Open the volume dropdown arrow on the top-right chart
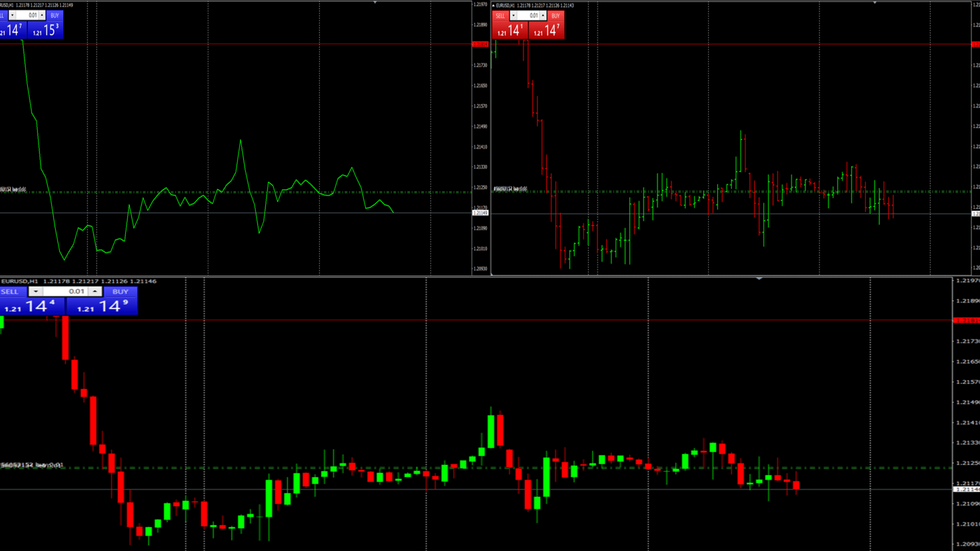The height and width of the screenshot is (551, 980). (513, 15)
